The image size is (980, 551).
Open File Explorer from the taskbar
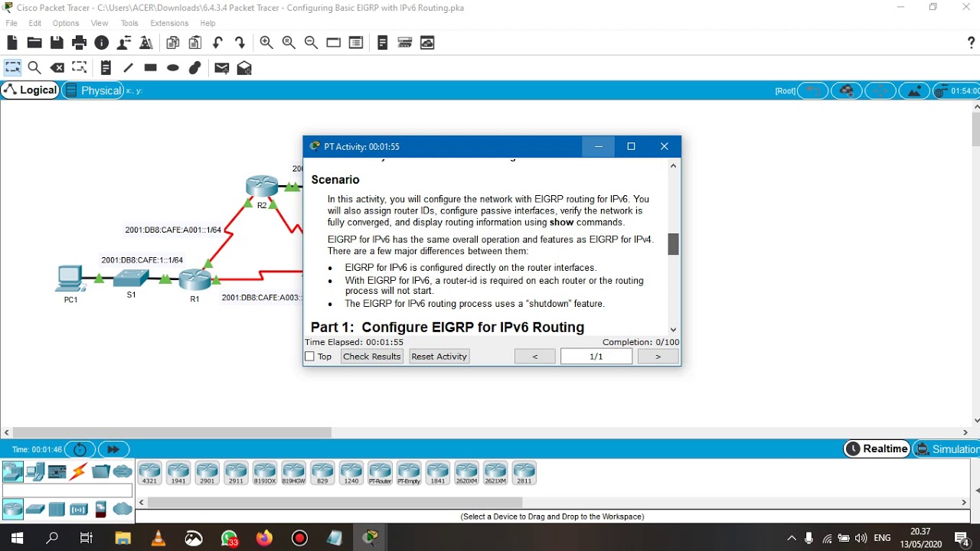coord(122,538)
